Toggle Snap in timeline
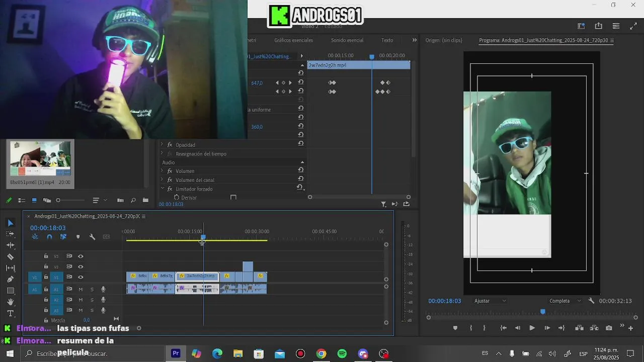Viewport: 644px width, 362px height. click(x=49, y=237)
